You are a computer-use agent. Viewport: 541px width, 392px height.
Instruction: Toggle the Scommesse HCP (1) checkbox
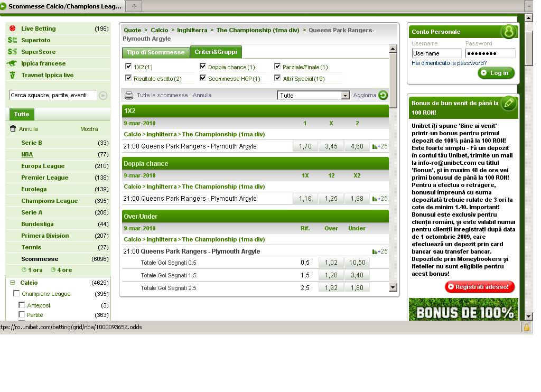pos(203,78)
